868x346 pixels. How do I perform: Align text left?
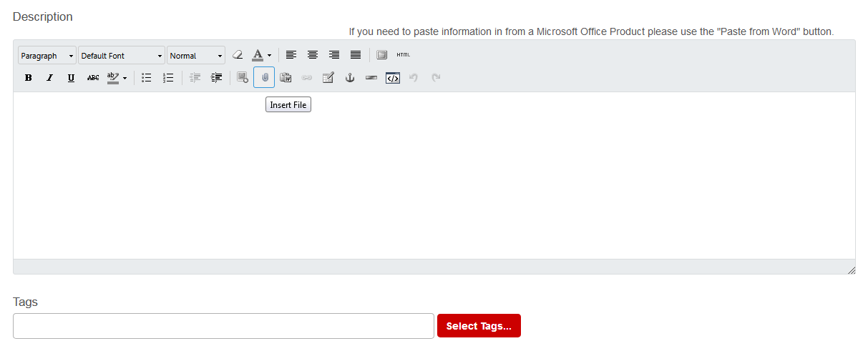291,55
